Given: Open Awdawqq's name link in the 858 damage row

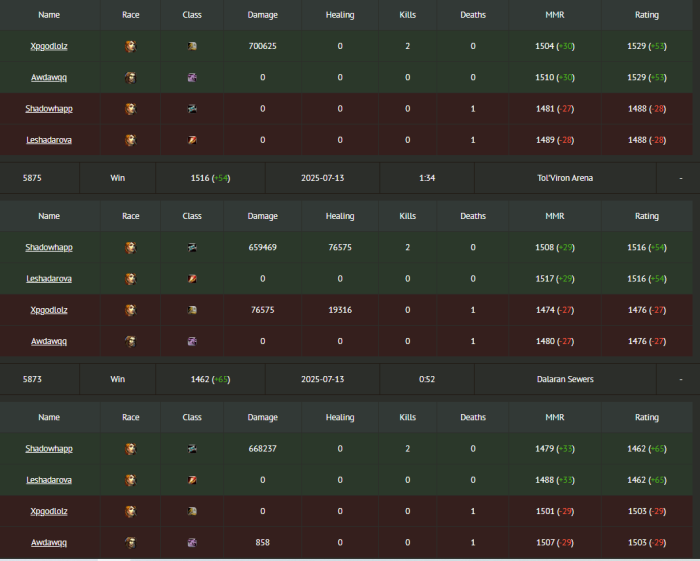Looking at the screenshot, I should pyautogui.click(x=49, y=543).
